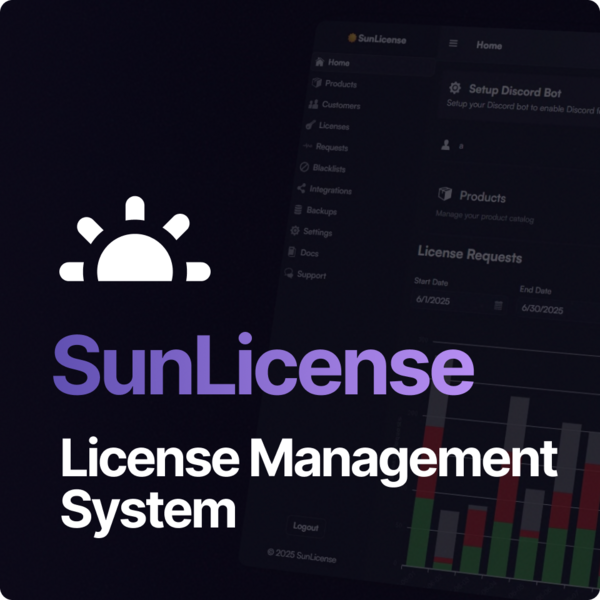Open the Setup Discord Bot card

pos(520,96)
